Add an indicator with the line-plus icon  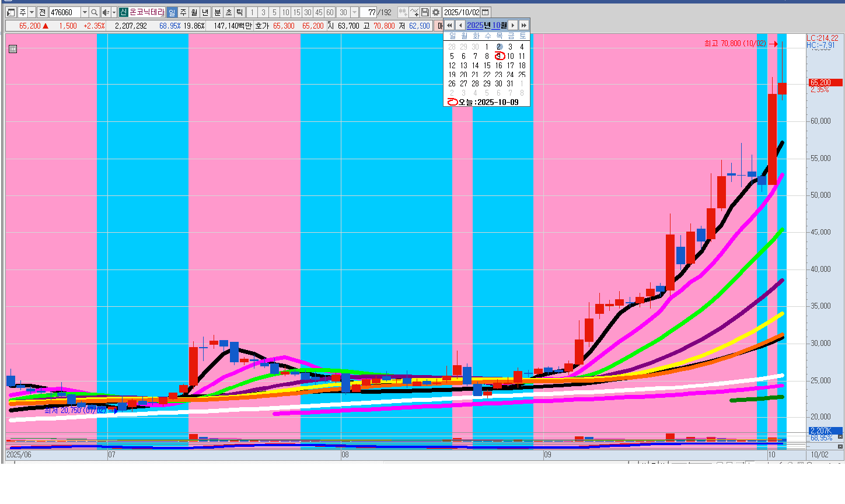[414, 12]
